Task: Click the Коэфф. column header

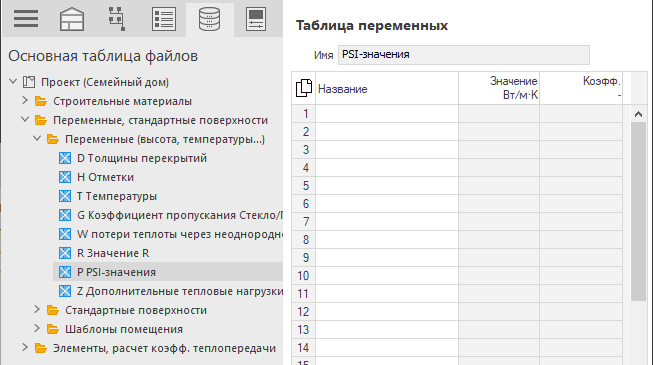Action: pos(581,88)
